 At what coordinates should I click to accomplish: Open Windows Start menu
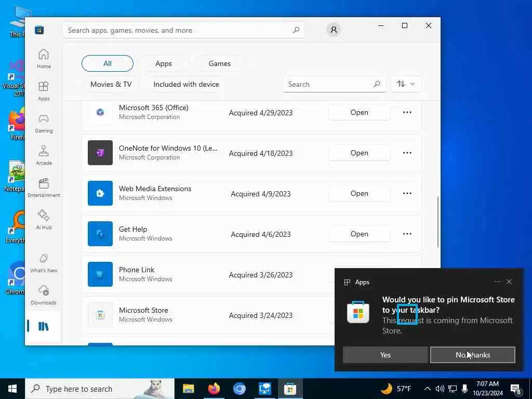click(12, 389)
